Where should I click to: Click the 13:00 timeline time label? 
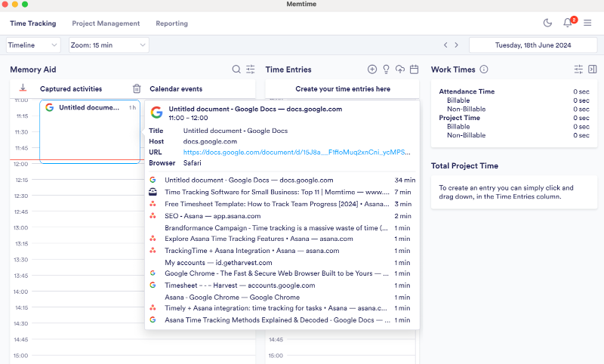[21, 227]
